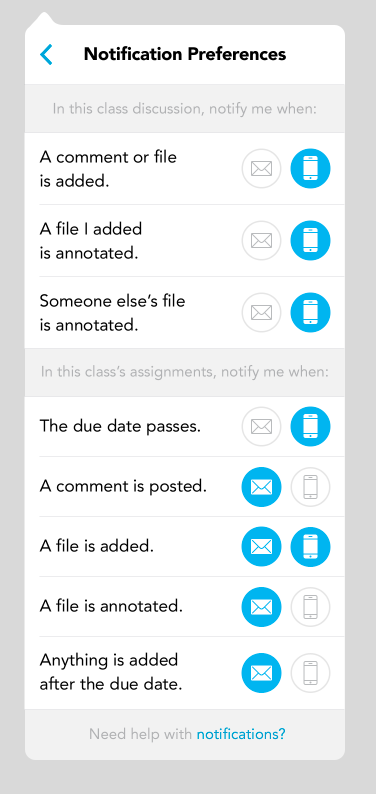Go back using the blue chevron arrow
The height and width of the screenshot is (794, 376).
tap(46, 54)
